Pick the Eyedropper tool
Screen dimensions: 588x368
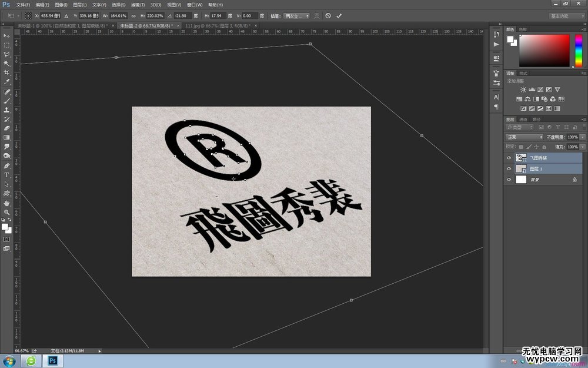point(7,82)
